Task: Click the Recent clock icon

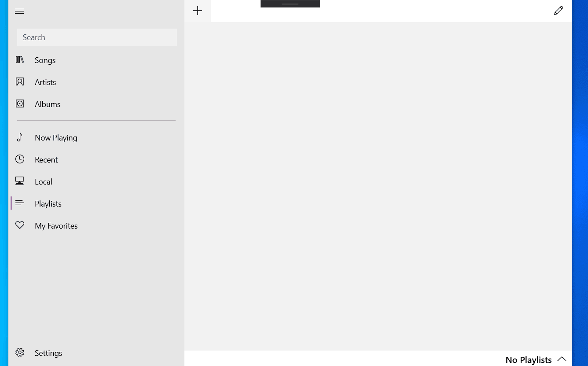Action: click(x=20, y=159)
